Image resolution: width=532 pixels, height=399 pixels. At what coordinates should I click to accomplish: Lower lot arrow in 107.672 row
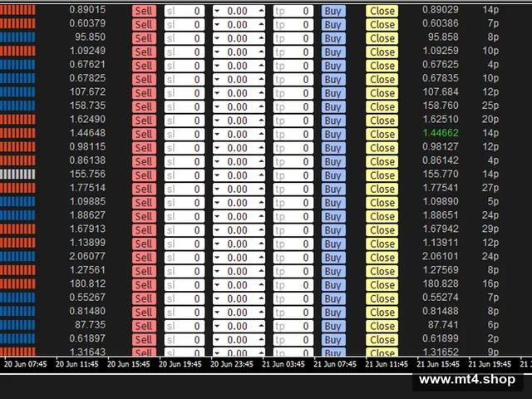point(217,93)
